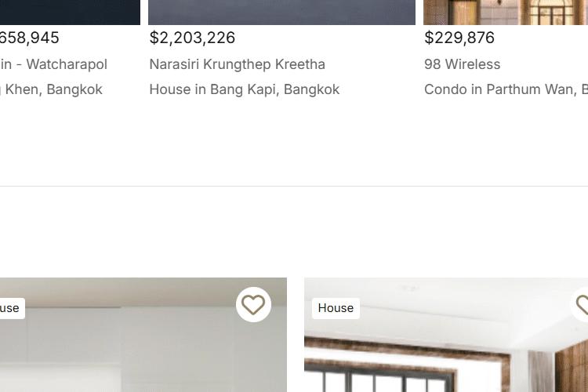Open Narasiri Krungthep Kreetha listing title
Screen dimensions: 588x392
coord(237,64)
